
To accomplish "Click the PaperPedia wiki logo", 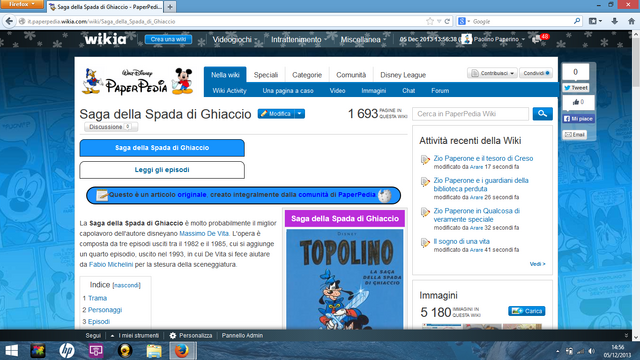I will coord(137,81).
